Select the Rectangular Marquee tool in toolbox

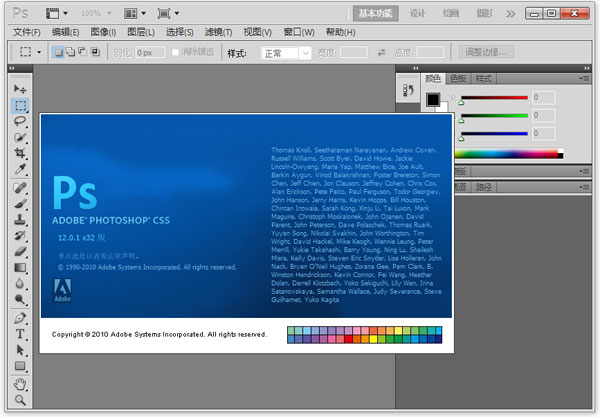click(x=20, y=106)
